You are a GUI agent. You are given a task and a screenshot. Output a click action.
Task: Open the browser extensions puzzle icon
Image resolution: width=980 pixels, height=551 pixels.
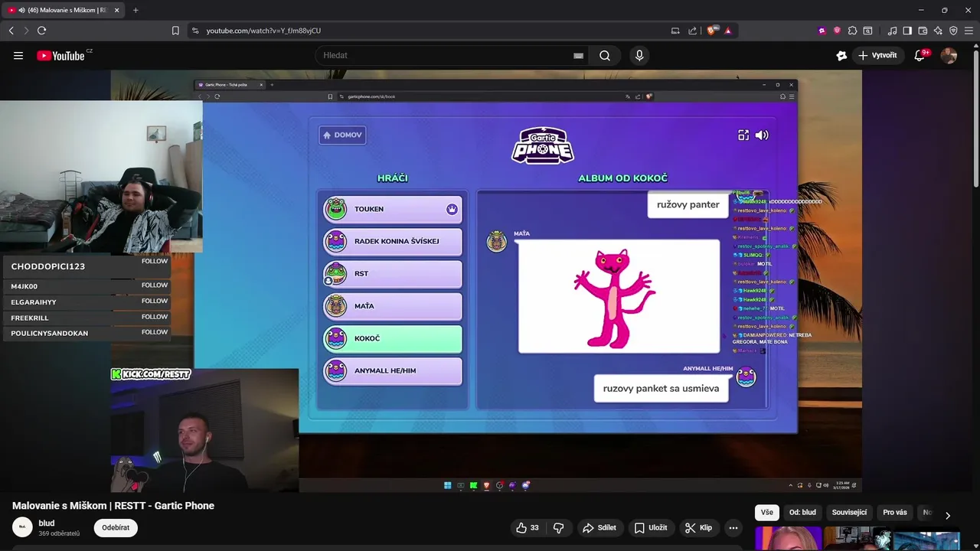click(x=852, y=31)
